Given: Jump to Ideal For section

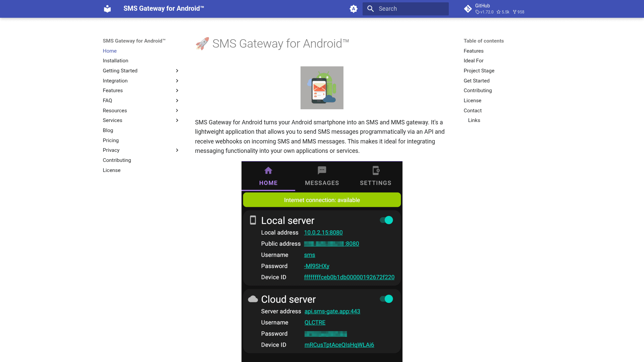Looking at the screenshot, I should (x=474, y=61).
